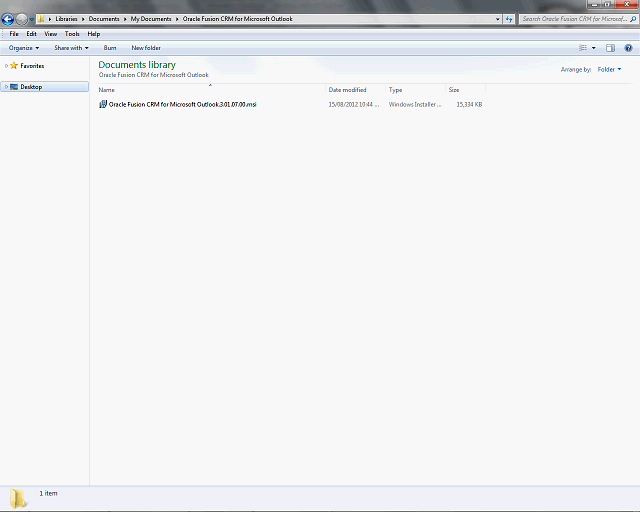Click the folder icon in address bar
The height and width of the screenshot is (512, 640).
41,19
